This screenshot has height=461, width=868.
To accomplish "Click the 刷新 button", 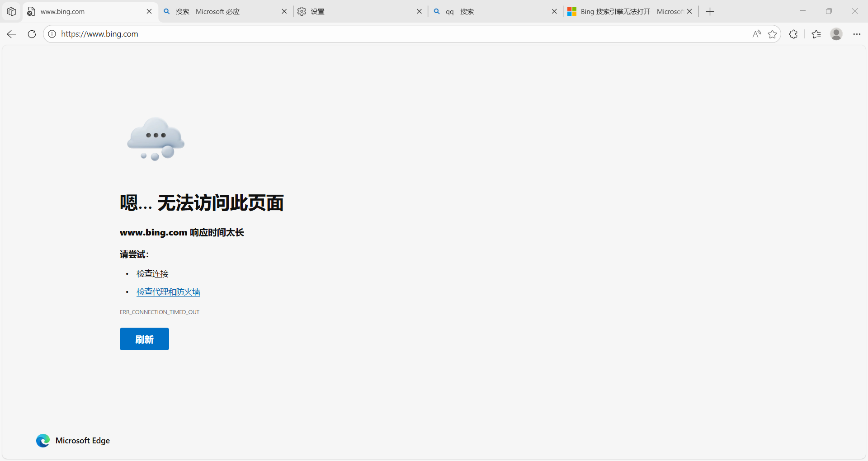I will pyautogui.click(x=144, y=339).
